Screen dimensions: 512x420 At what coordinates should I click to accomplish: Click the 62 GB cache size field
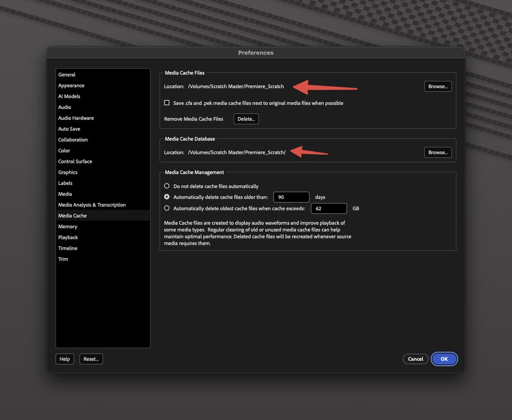[329, 208]
